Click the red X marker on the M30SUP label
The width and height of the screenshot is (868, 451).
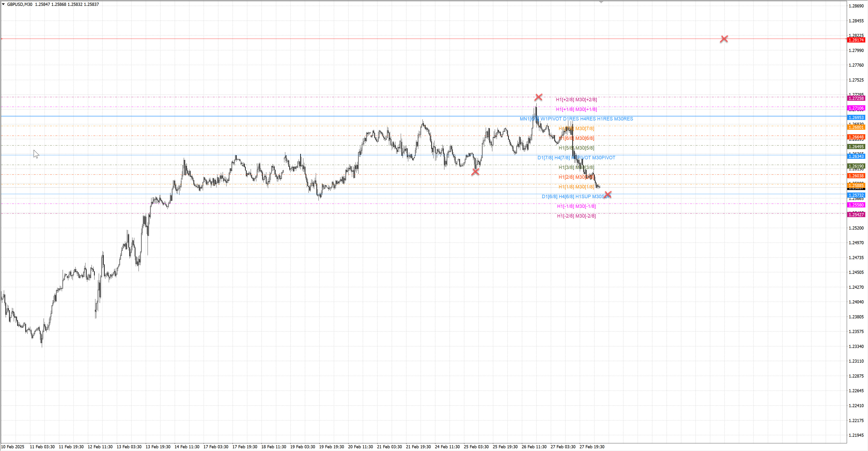pos(608,194)
